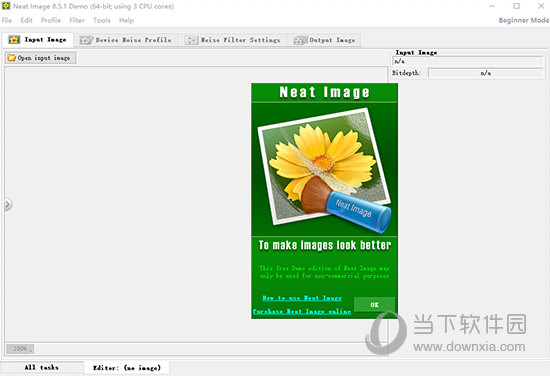Viewport: 550px width, 376px height.
Task: Switch to Beginner Mode
Action: [524, 20]
